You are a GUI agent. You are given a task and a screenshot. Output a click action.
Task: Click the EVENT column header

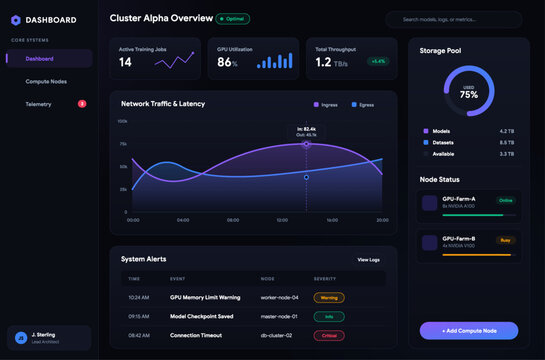(177, 279)
